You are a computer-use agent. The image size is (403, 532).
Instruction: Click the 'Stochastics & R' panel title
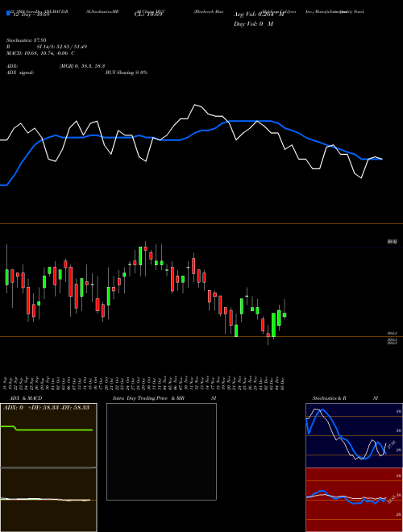(x=329, y=398)
